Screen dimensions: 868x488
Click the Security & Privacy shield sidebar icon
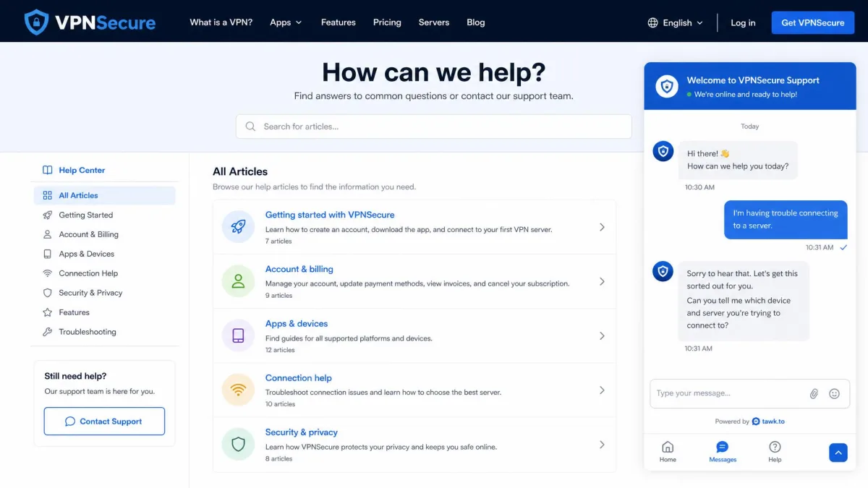48,293
